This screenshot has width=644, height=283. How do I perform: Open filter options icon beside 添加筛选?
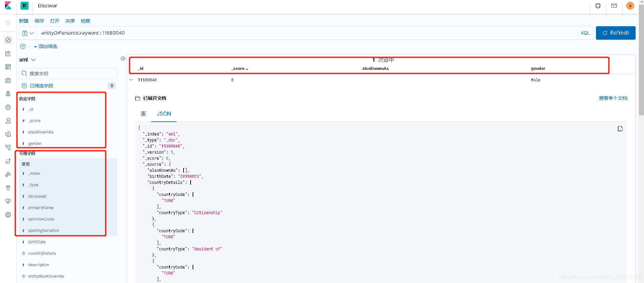(23, 46)
